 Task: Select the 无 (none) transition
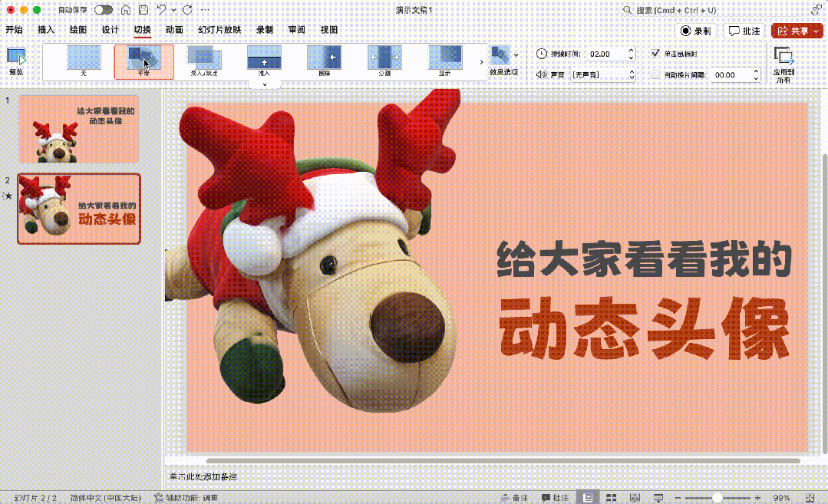(84, 61)
